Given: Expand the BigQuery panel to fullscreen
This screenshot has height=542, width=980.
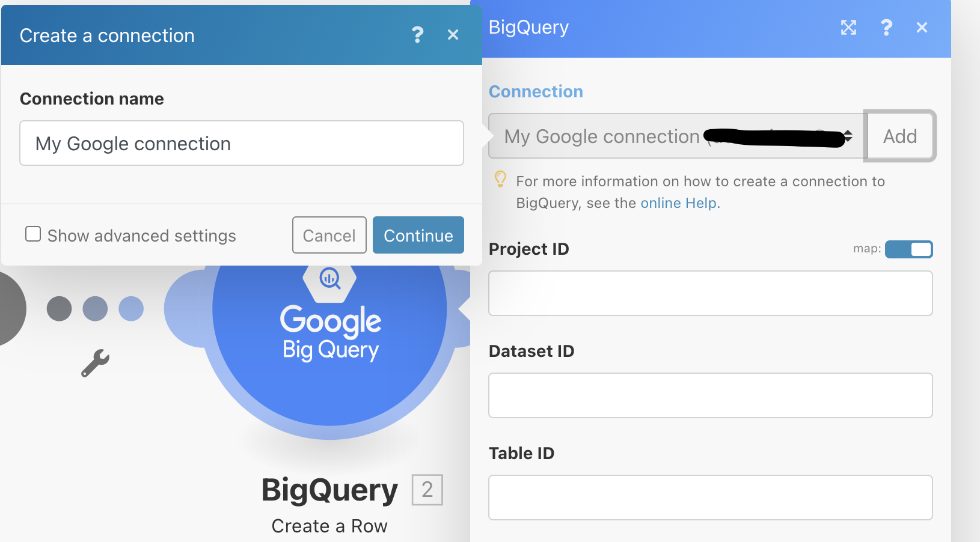Looking at the screenshot, I should pos(848,27).
